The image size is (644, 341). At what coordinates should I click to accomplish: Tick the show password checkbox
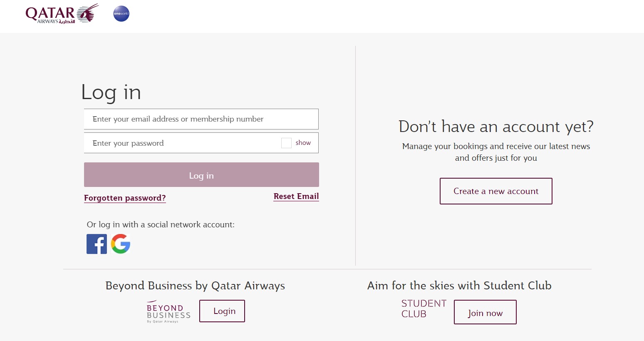(286, 143)
